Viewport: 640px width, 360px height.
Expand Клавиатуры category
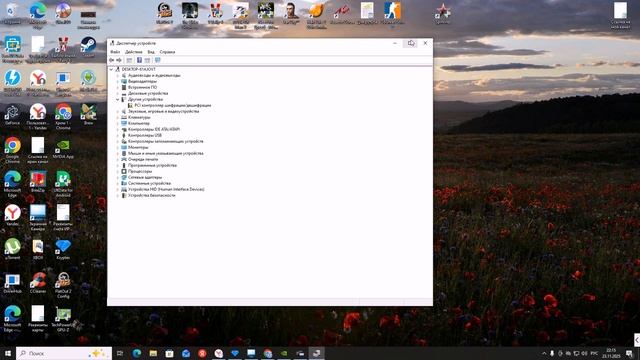pos(118,117)
